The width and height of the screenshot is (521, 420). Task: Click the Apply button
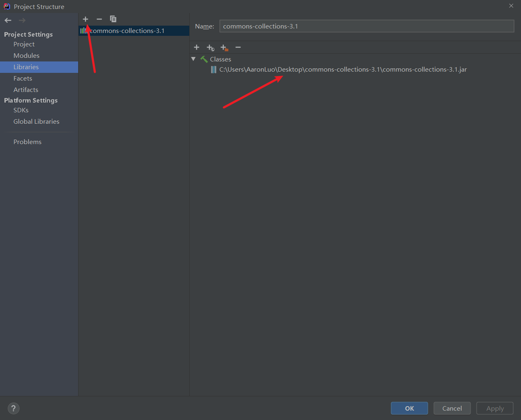tap(495, 408)
